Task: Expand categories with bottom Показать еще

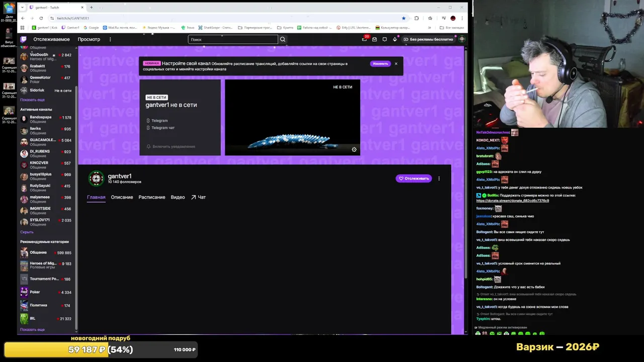Action: (32, 329)
